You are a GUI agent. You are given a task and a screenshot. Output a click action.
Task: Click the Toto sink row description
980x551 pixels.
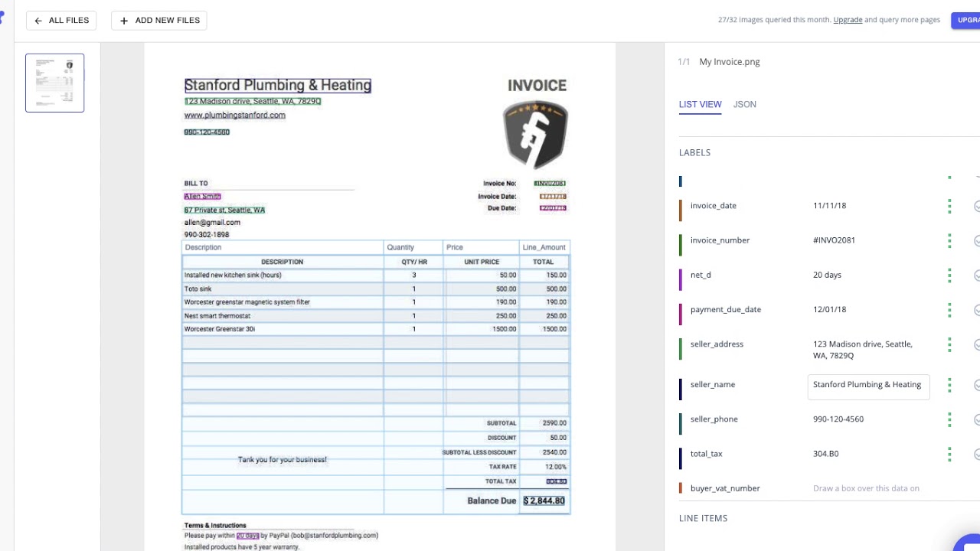pos(198,289)
